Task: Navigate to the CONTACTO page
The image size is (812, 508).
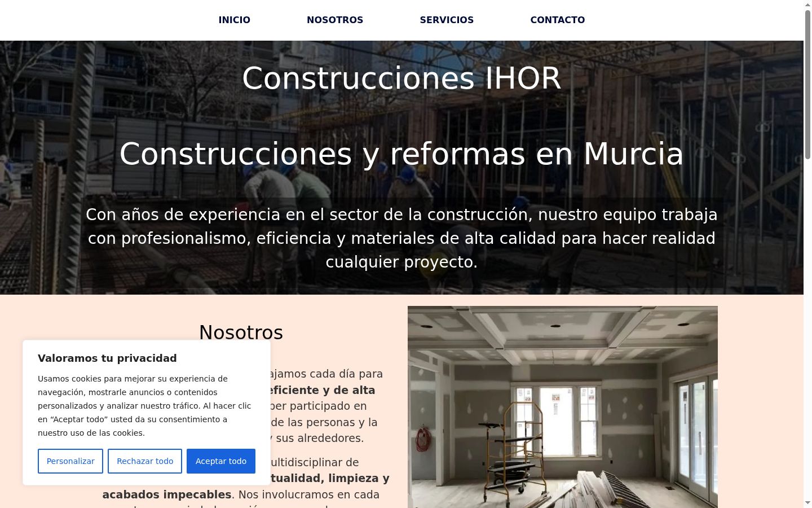Action: click(558, 20)
